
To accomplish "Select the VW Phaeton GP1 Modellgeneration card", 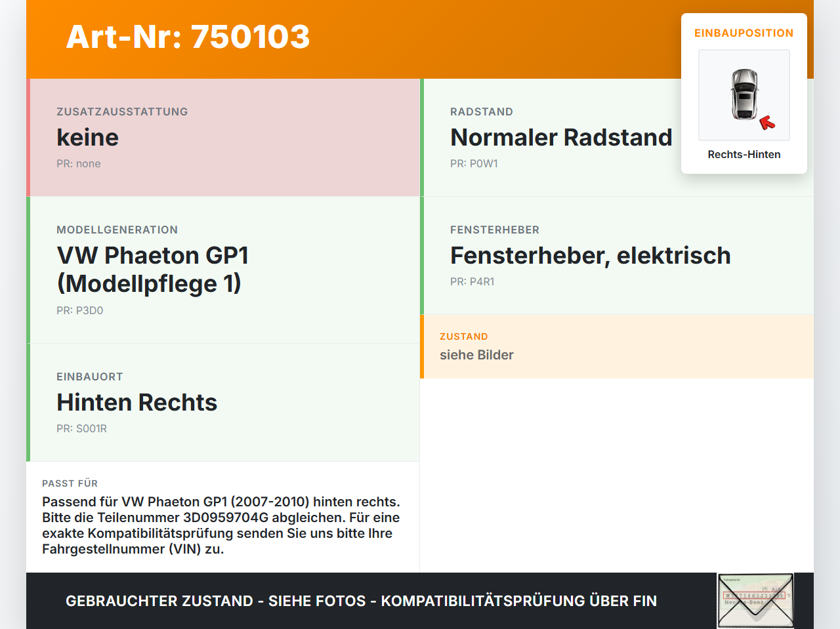I will point(223,270).
